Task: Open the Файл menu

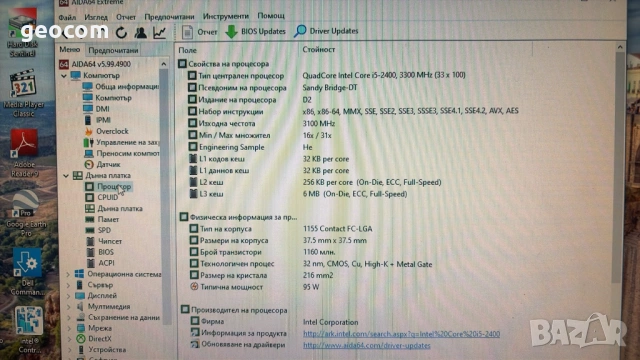Action: tap(67, 18)
